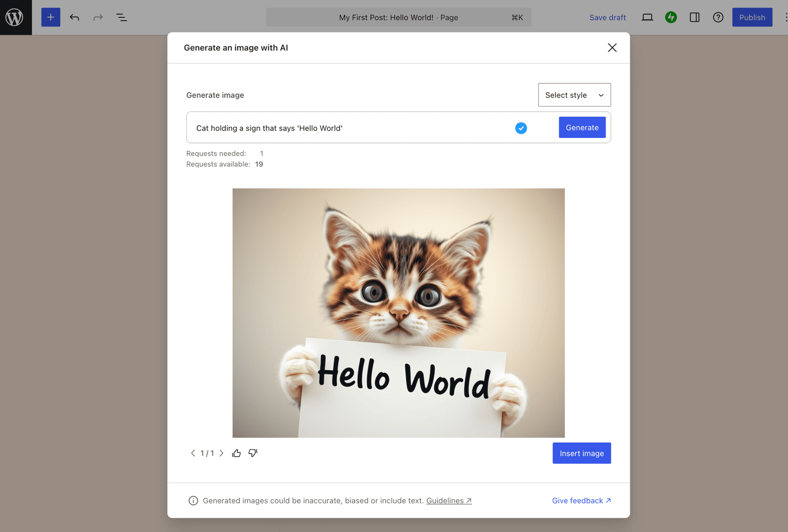Click the 'Generate an image with AI' title
This screenshot has width=788, height=532.
tap(236, 47)
